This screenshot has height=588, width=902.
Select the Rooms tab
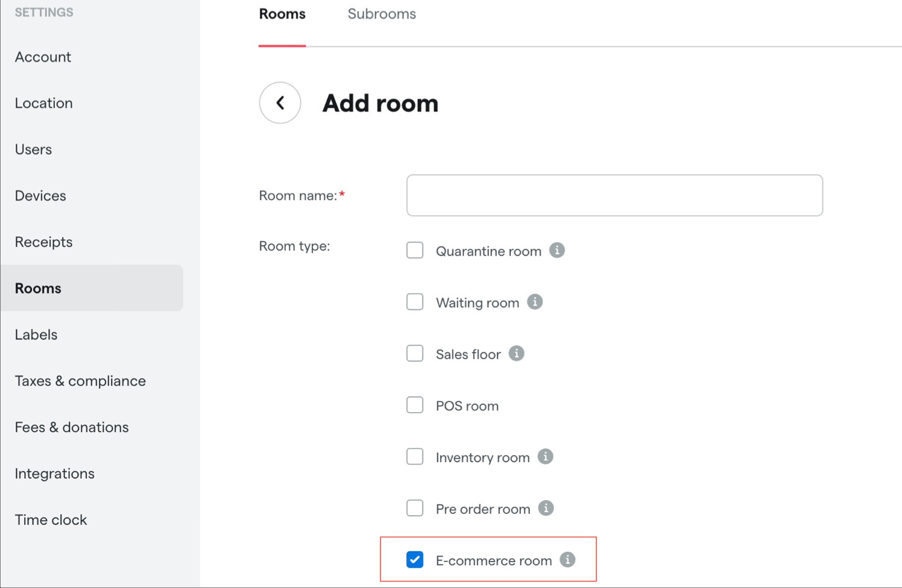(x=282, y=14)
